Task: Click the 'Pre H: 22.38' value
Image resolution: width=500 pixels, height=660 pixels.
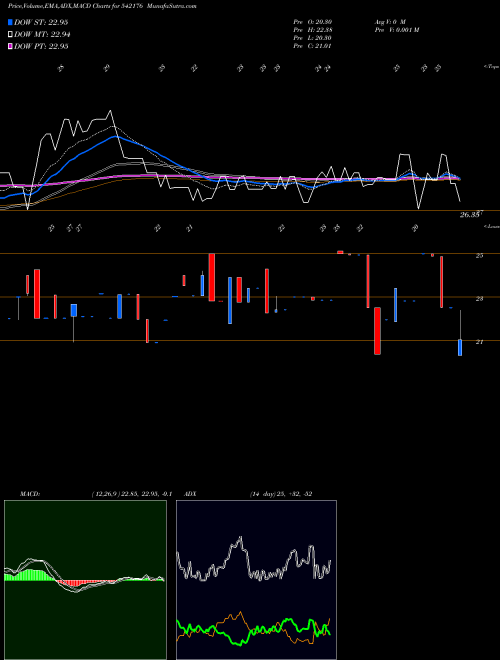Action: coord(313,30)
